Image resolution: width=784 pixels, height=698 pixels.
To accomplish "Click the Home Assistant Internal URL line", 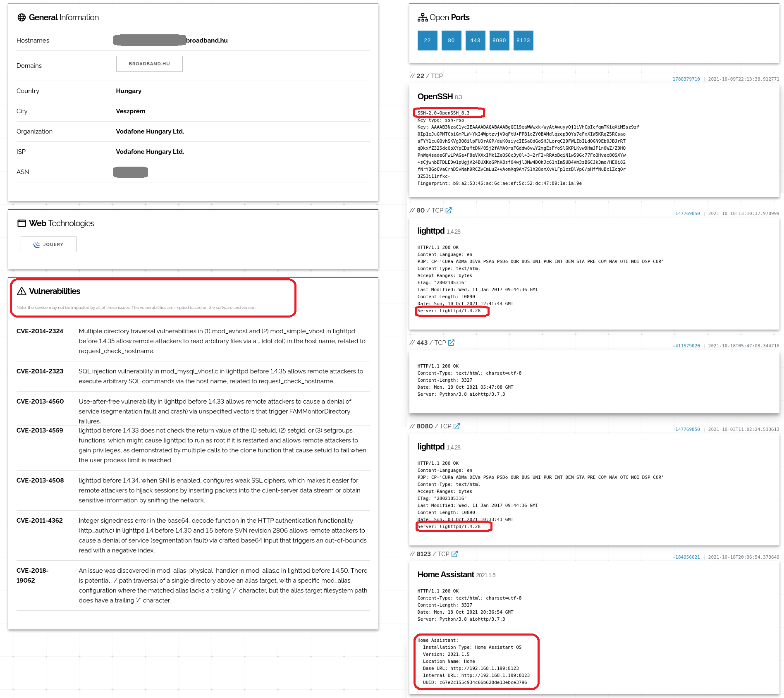I will click(x=476, y=676).
